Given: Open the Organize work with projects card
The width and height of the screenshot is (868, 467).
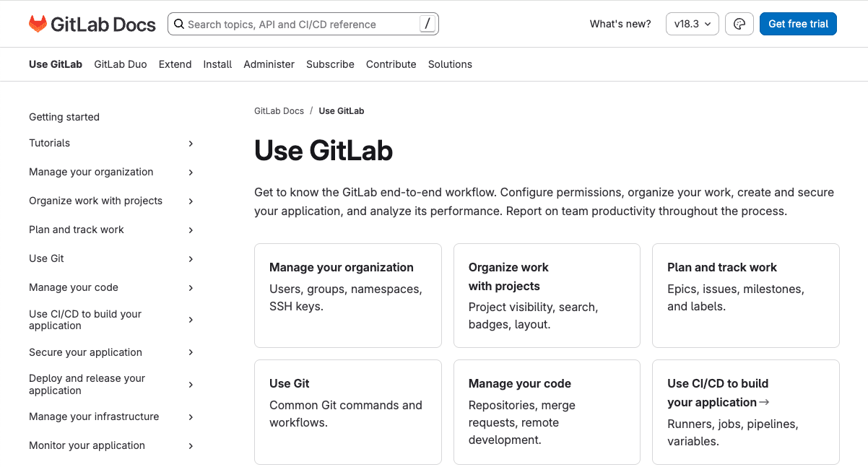Looking at the screenshot, I should tap(547, 295).
